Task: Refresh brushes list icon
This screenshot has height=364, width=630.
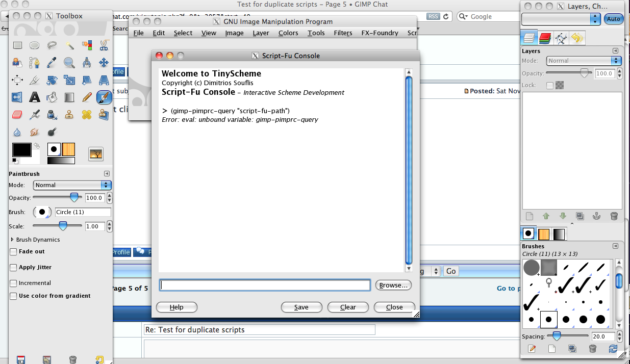Action: (613, 349)
